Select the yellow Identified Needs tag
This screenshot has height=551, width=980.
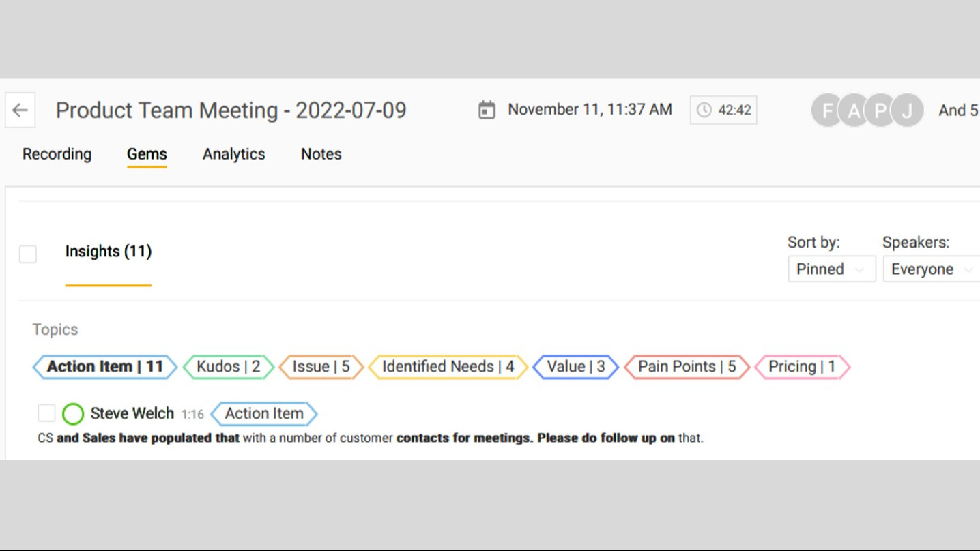click(x=448, y=367)
